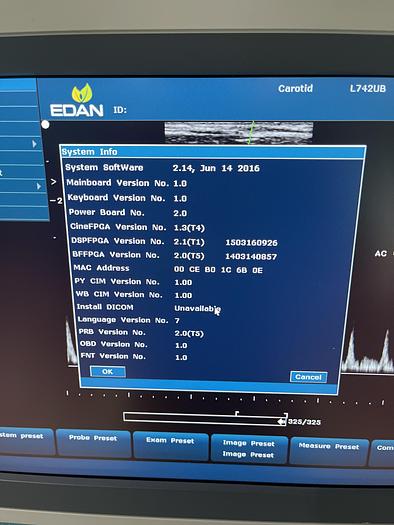Click the FNT Version No. label
The height and width of the screenshot is (525, 394).
[113, 356]
